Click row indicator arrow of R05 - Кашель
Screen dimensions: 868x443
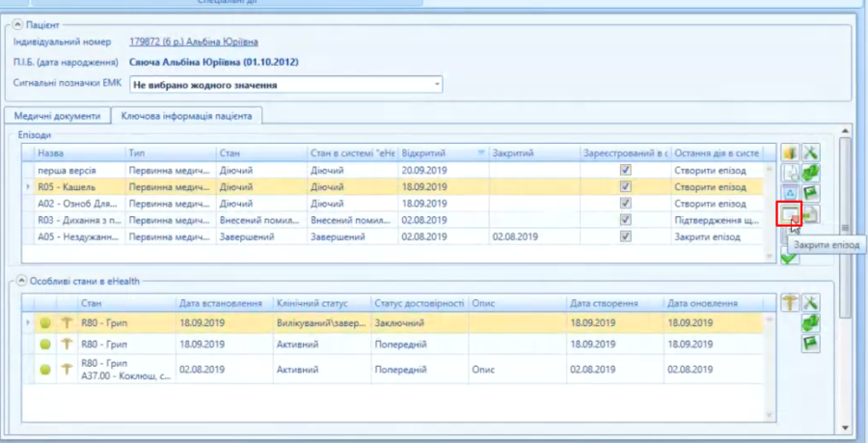tap(28, 186)
